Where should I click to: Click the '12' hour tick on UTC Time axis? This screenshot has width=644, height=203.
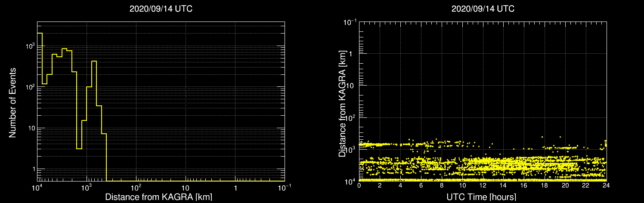tap(483, 185)
